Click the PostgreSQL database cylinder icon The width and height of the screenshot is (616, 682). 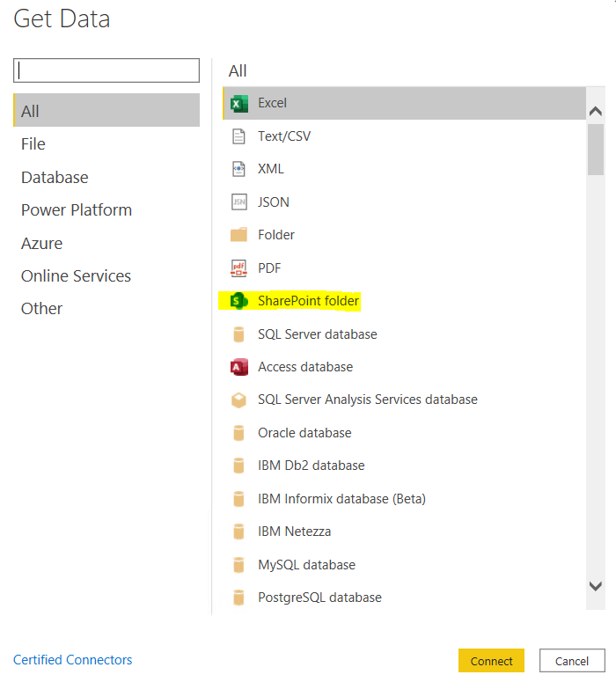click(238, 598)
